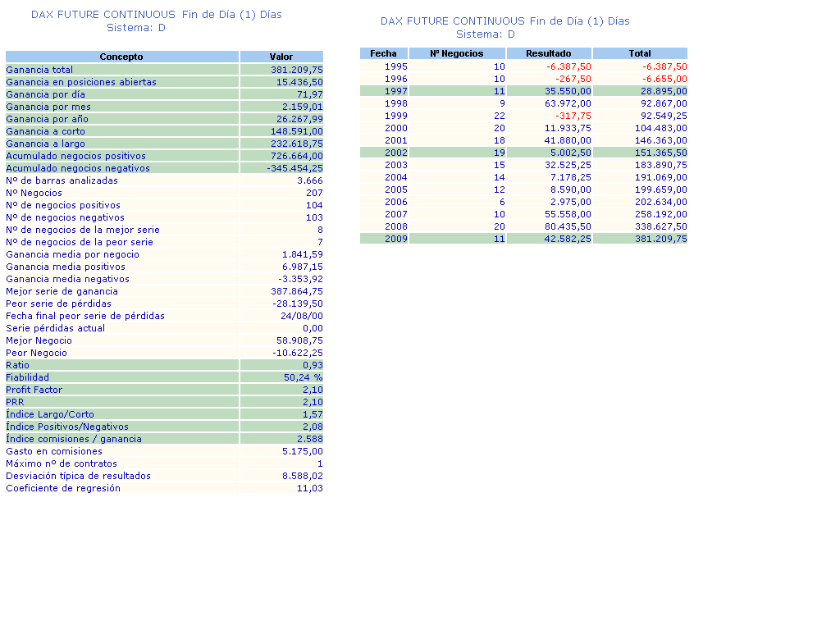Screen dimensions: 840x630
Task: Click the Resultado column header
Action: (x=549, y=53)
